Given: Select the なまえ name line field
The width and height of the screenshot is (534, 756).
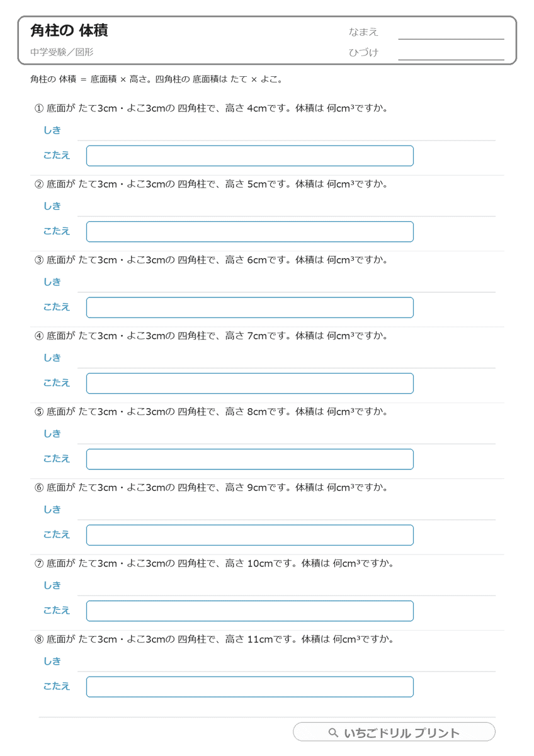Looking at the screenshot, I should pyautogui.click(x=451, y=33).
